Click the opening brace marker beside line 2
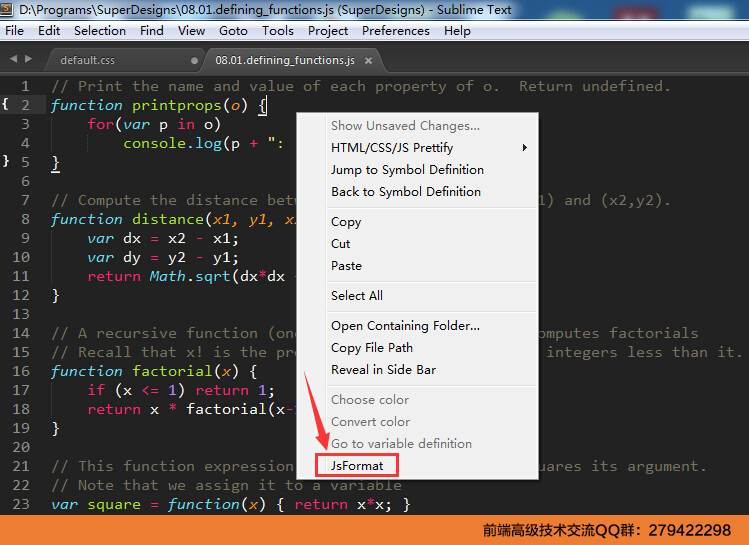The image size is (749, 545). click(x=5, y=103)
